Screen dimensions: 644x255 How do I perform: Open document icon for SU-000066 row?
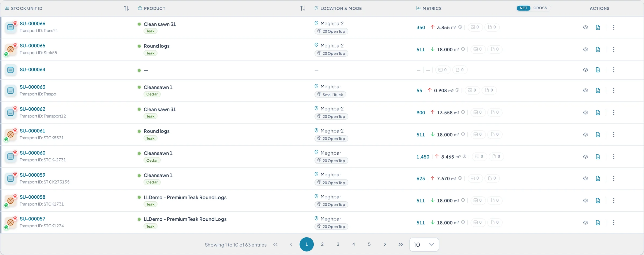click(598, 27)
